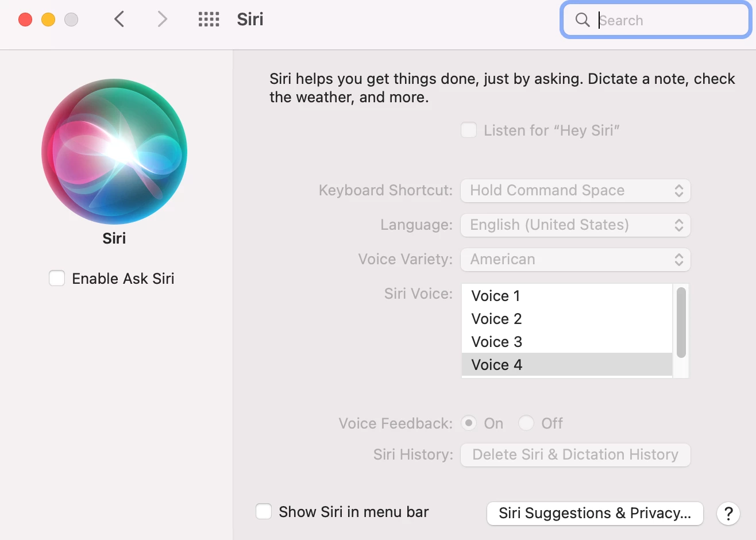The height and width of the screenshot is (540, 756).
Task: Select Voice 4 in Siri Voice list
Action: click(x=567, y=365)
